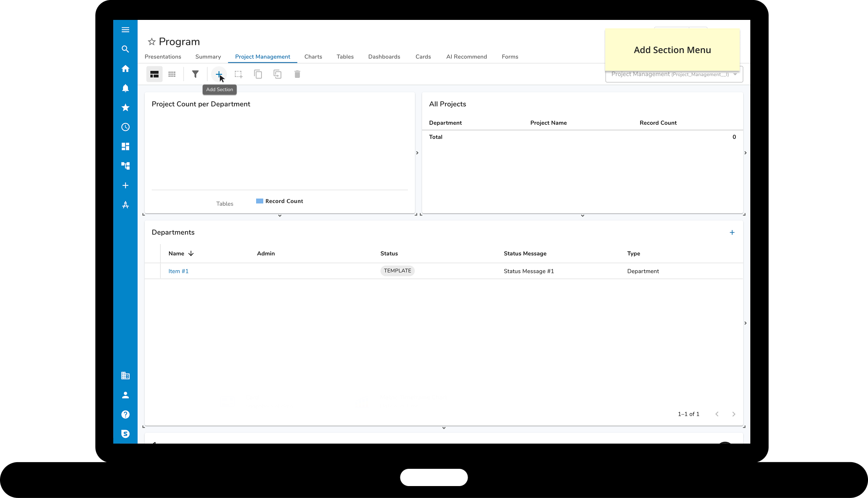Expand down chevron below Project Count section
The height and width of the screenshot is (498, 868).
point(280,216)
